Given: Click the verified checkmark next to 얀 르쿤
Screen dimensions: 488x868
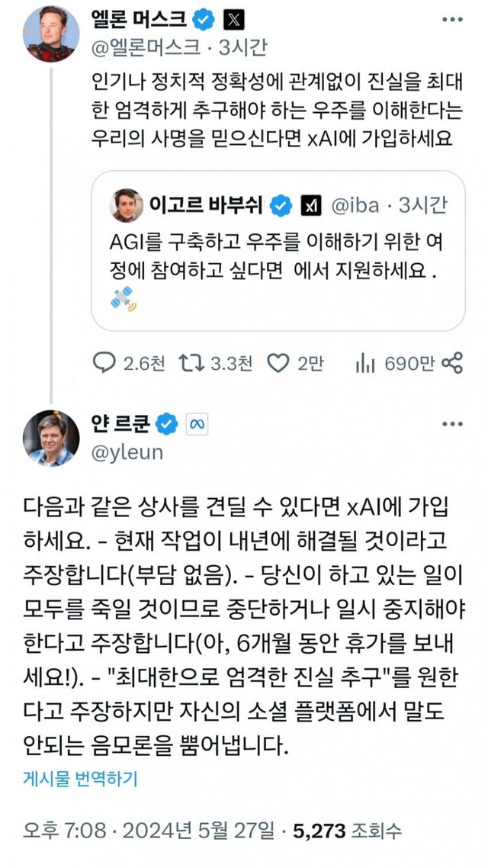Looking at the screenshot, I should (168, 425).
